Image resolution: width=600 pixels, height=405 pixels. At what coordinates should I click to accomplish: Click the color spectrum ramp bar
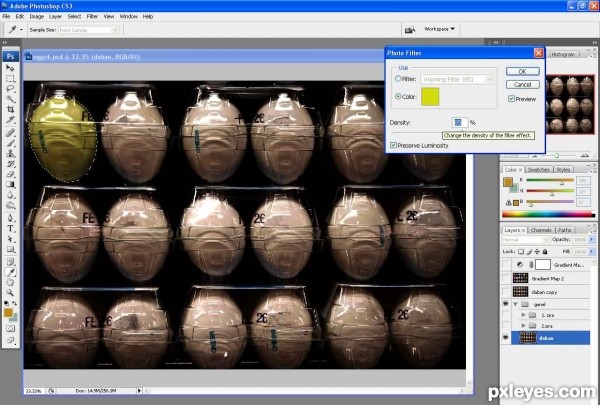[548, 215]
